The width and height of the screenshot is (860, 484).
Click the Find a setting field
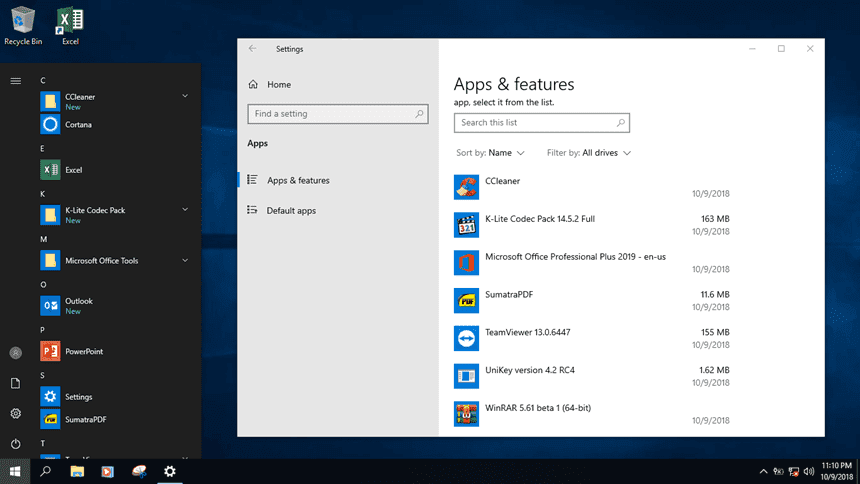pos(338,114)
